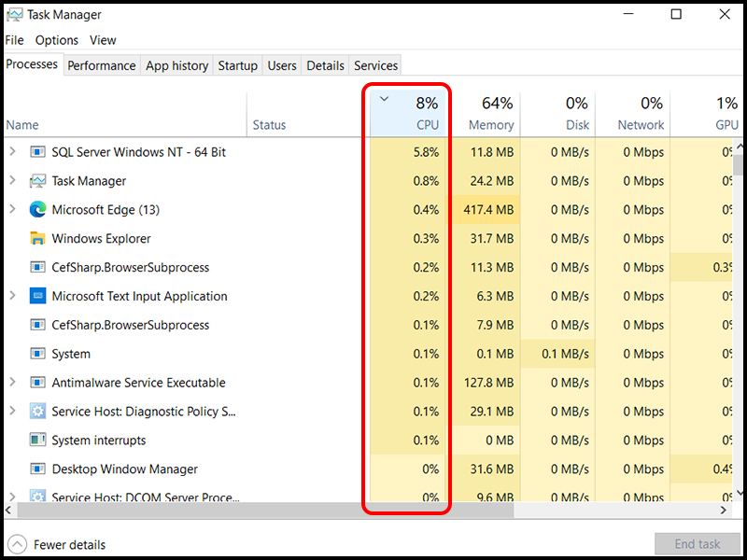
Task: Click the Windows Explorer folder icon
Action: [x=38, y=238]
